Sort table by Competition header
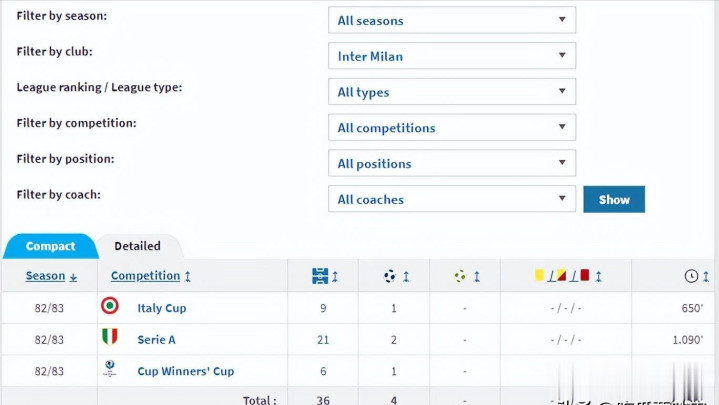The height and width of the screenshot is (405, 719). point(146,276)
